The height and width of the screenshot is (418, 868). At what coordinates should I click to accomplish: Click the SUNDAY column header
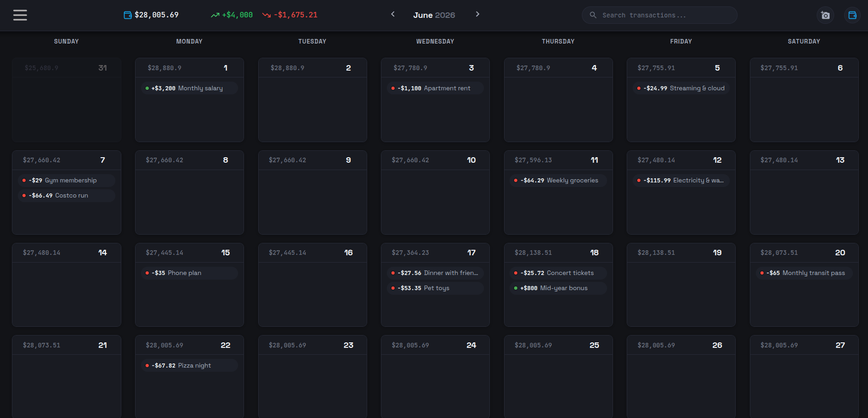click(66, 41)
